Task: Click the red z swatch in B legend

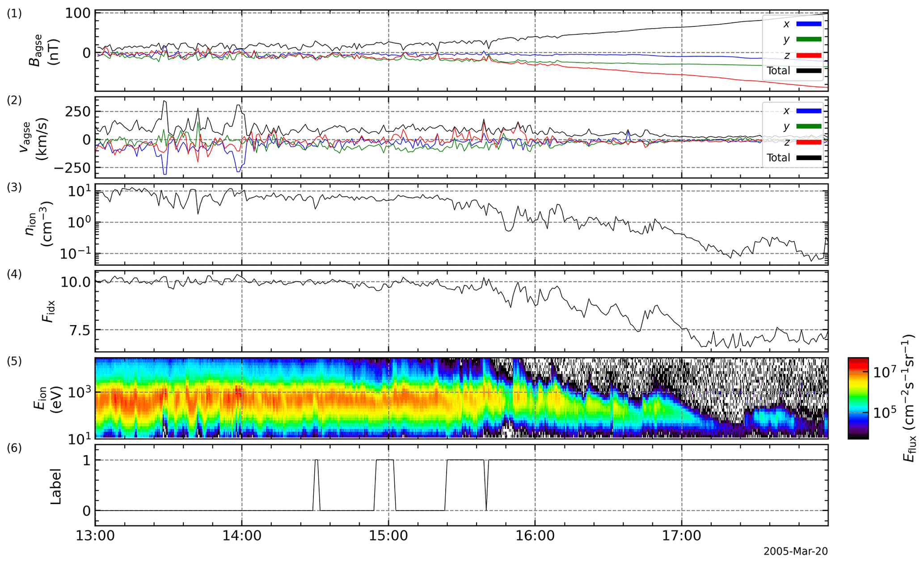Action: coord(809,55)
